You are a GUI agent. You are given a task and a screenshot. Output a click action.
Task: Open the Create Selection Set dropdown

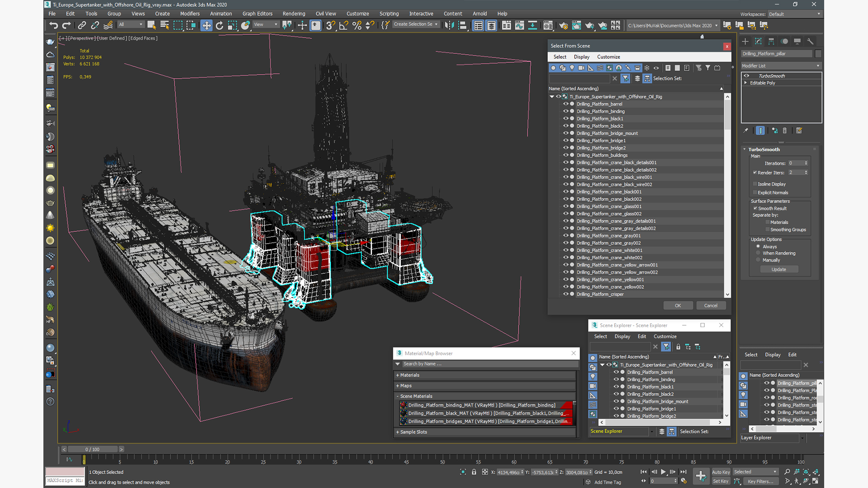pos(415,24)
